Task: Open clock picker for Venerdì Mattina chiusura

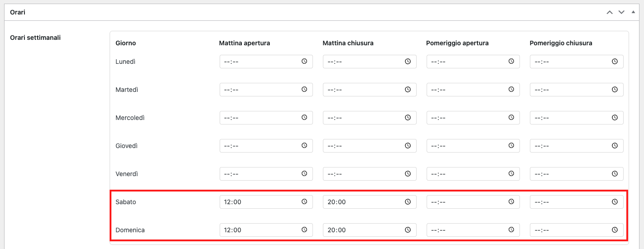Action: (x=408, y=174)
